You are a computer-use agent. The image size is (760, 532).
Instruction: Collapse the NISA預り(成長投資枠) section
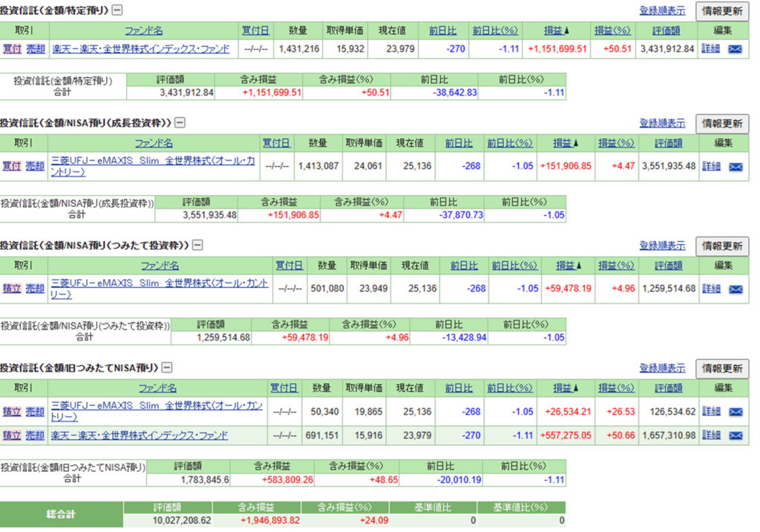point(180,122)
